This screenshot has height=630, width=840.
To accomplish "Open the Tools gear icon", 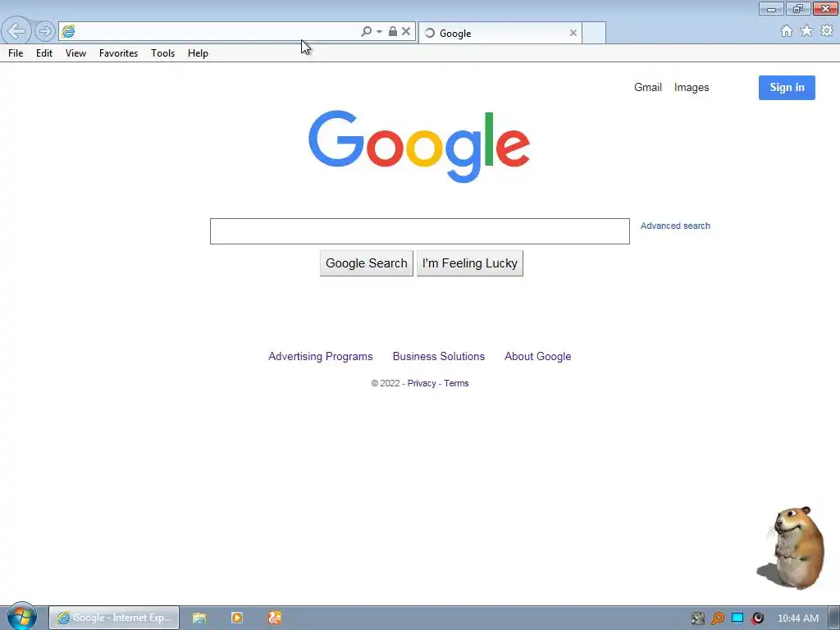I will click(827, 31).
